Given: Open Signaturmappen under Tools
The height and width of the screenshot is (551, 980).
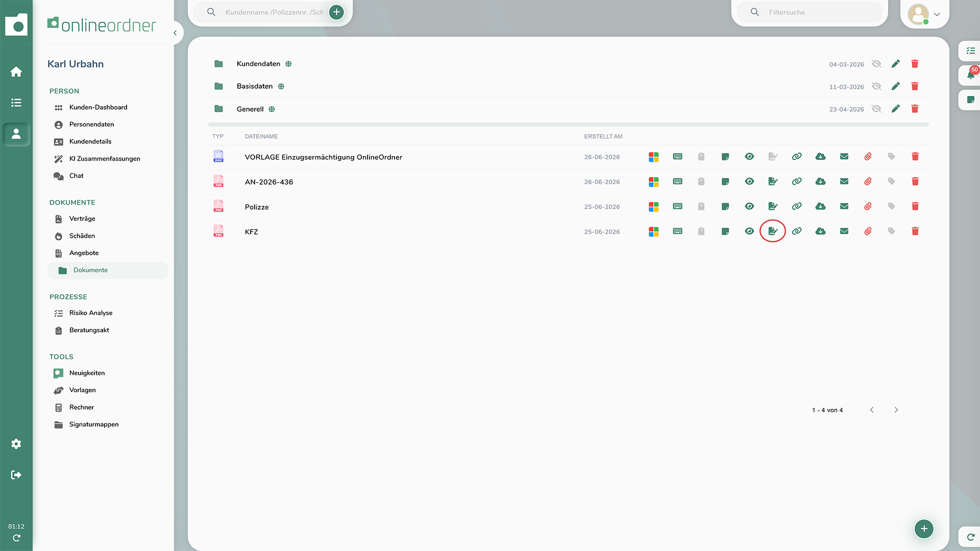Looking at the screenshot, I should [94, 424].
